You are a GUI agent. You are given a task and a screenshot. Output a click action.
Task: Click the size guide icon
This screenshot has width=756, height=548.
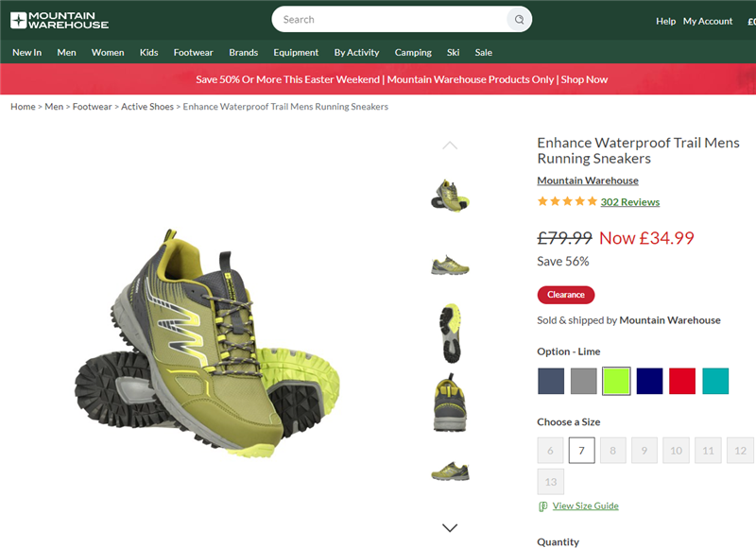(543, 506)
